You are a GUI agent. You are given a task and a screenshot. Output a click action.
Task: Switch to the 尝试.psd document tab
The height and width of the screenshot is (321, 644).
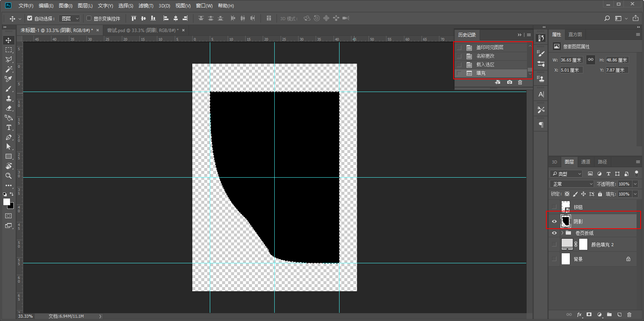[x=143, y=30]
